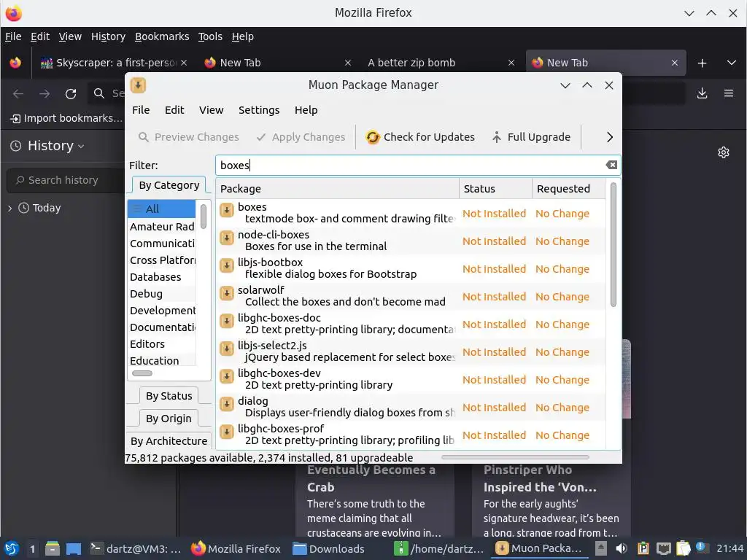Switch to the By Category tab
The width and height of the screenshot is (747, 560).
pos(169,185)
